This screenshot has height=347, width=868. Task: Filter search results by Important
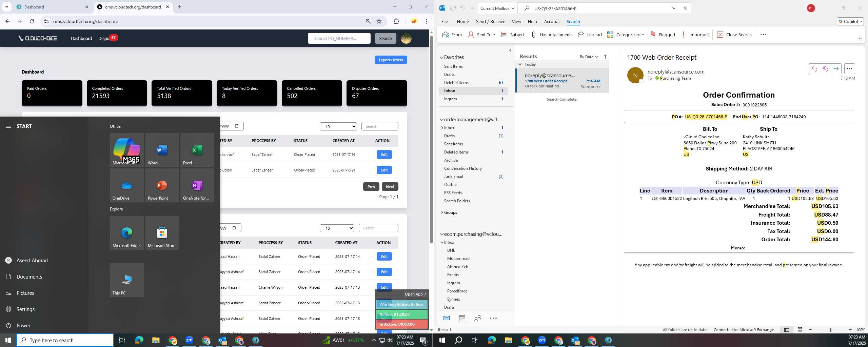pyautogui.click(x=695, y=35)
